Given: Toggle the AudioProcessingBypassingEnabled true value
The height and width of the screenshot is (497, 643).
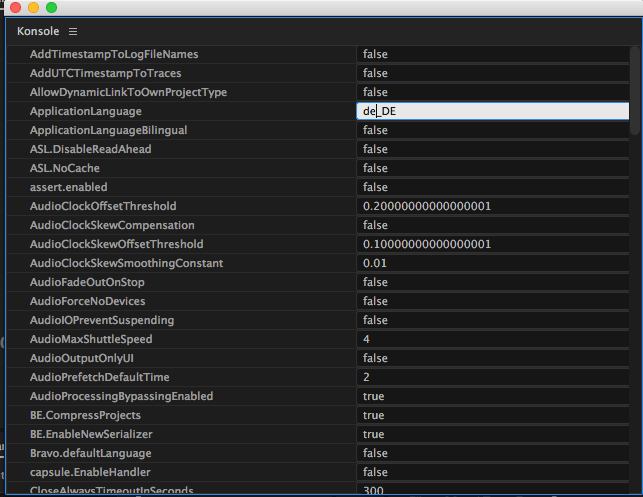Looking at the screenshot, I should click(x=490, y=397).
